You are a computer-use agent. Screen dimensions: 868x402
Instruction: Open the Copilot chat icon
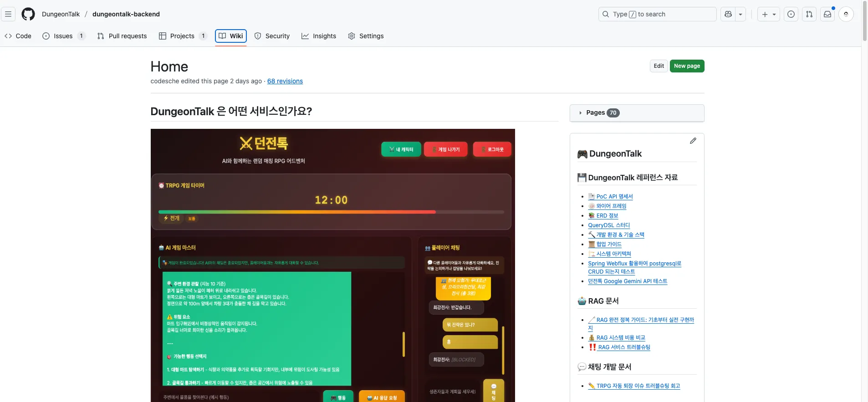point(728,14)
